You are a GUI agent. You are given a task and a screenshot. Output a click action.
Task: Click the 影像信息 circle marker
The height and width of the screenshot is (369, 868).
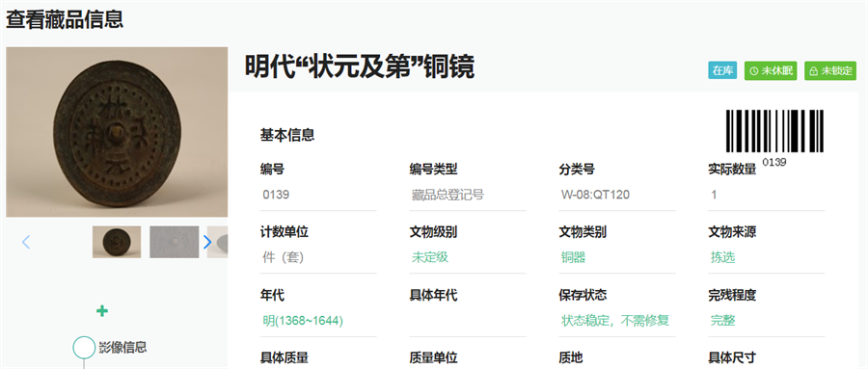click(84, 347)
